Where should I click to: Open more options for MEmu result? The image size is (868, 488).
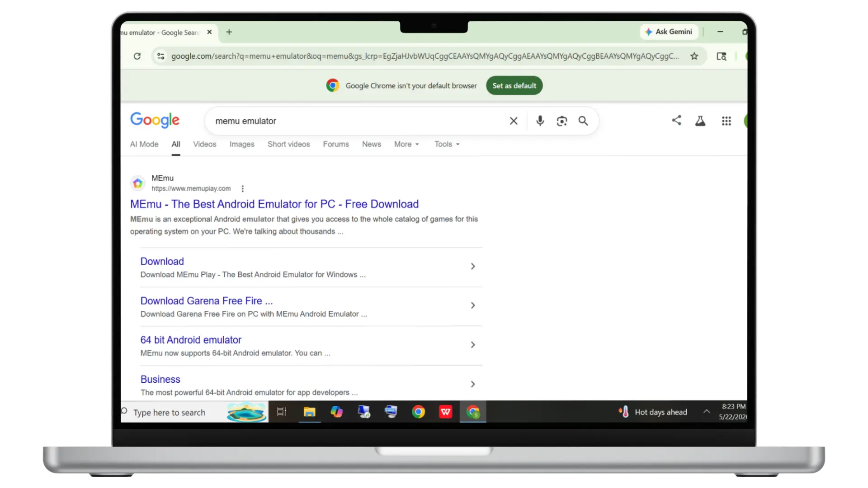243,188
